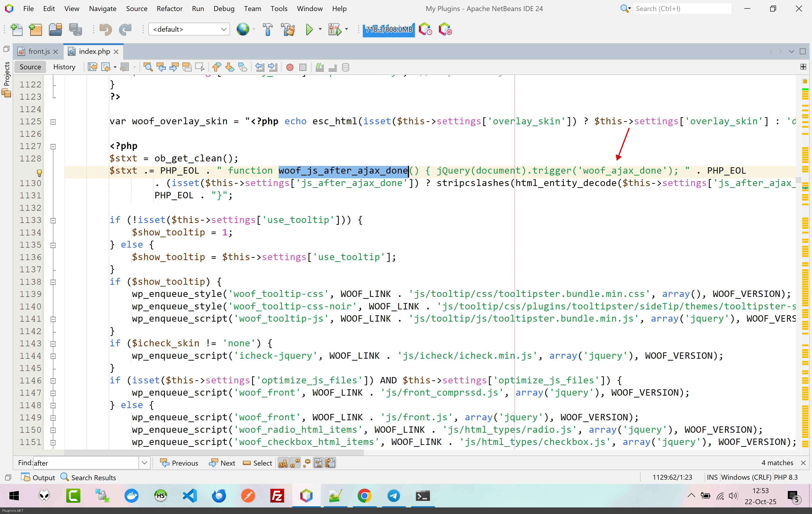Click the Save All toolbar icon
812x514 pixels.
pos(75,30)
